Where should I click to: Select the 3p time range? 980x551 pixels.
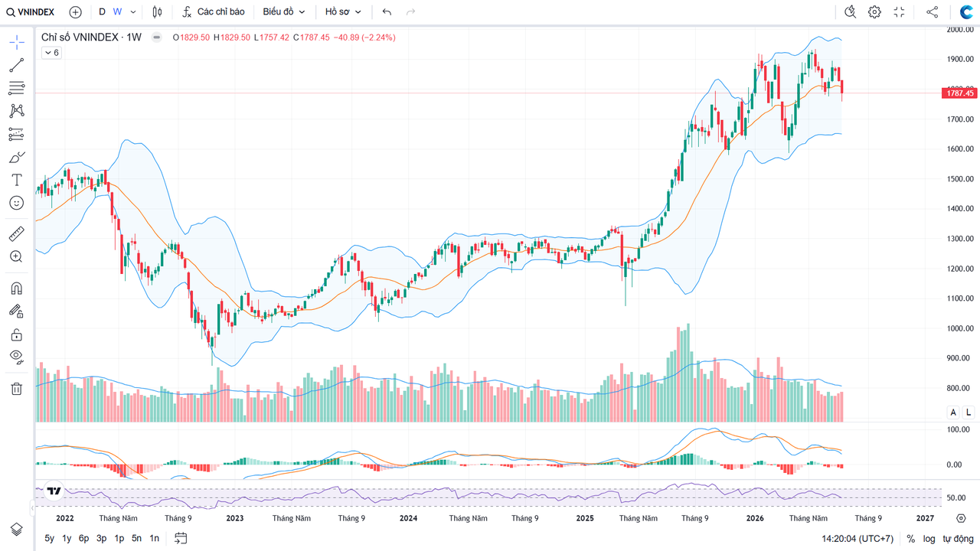click(x=101, y=539)
